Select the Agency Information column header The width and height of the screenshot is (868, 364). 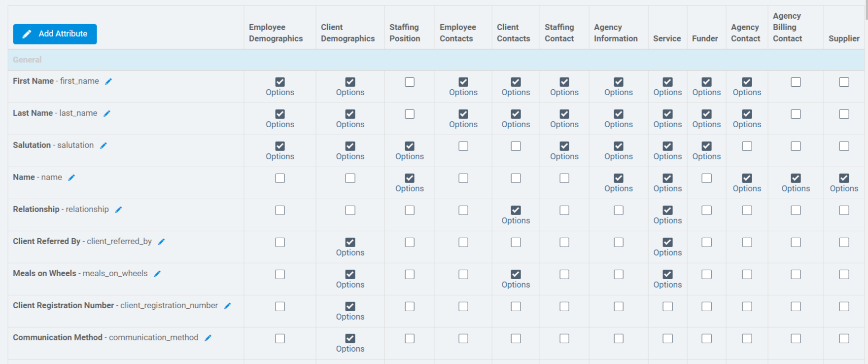[616, 33]
